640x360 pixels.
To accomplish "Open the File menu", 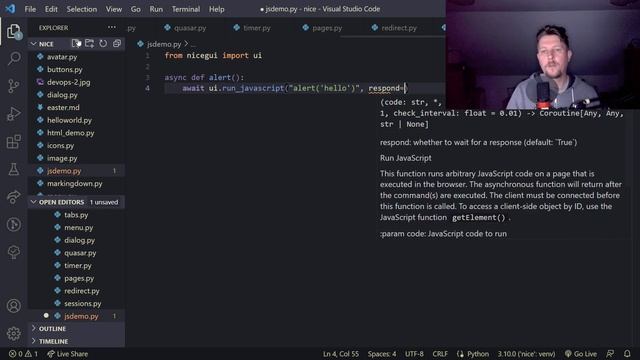I will [30, 9].
